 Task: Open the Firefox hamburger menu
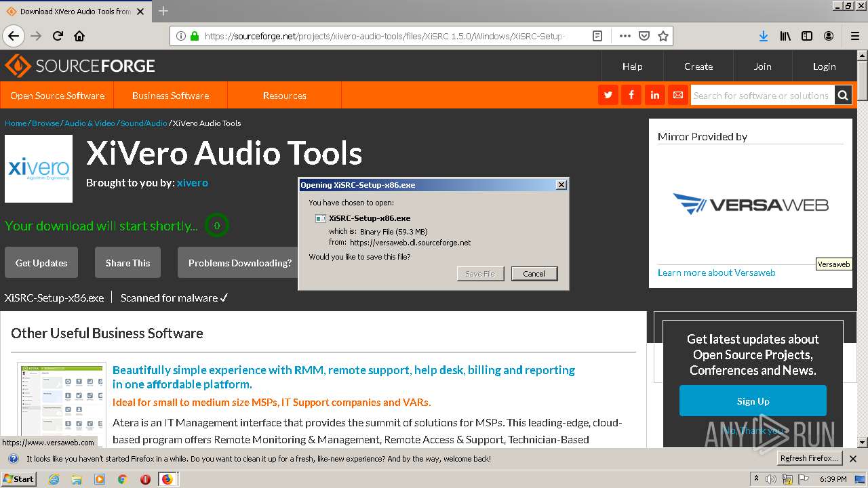tap(854, 36)
